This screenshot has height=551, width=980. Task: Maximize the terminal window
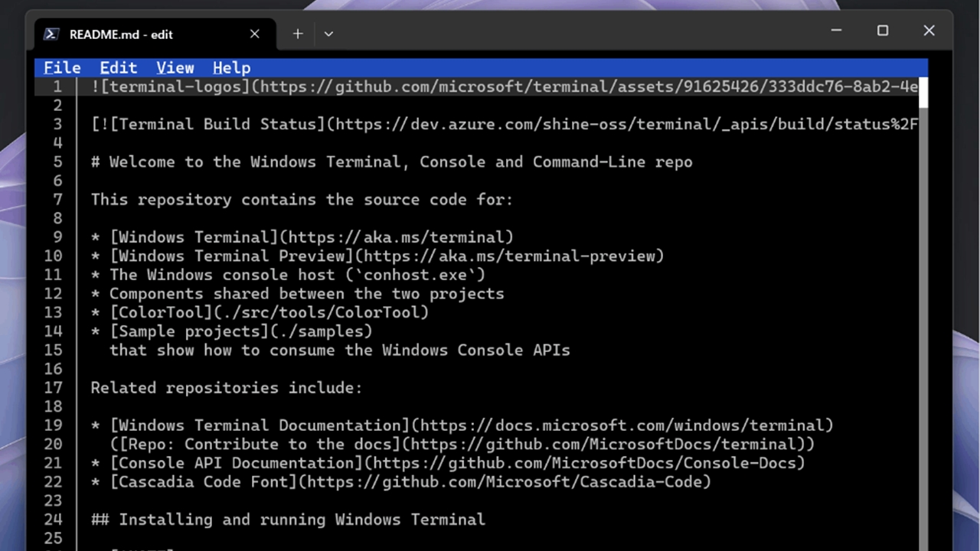883,31
